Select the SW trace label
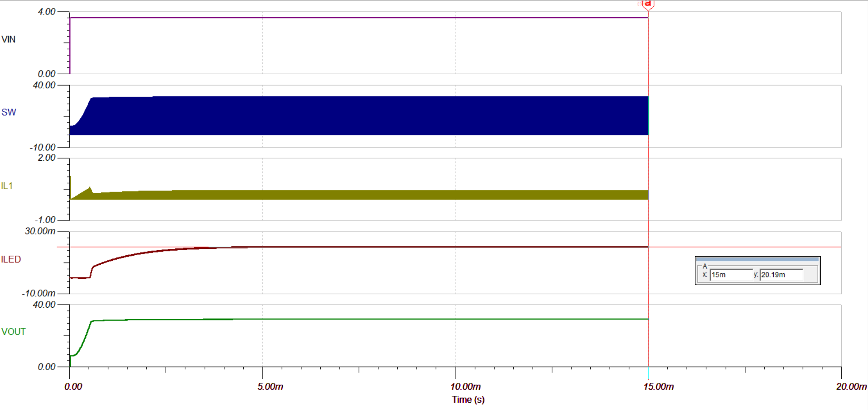868x410 pixels. click(x=9, y=112)
